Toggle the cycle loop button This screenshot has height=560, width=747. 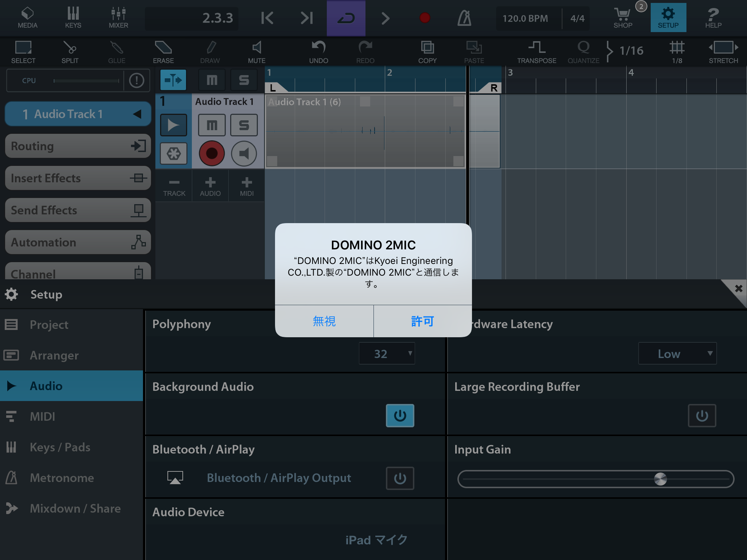346,18
